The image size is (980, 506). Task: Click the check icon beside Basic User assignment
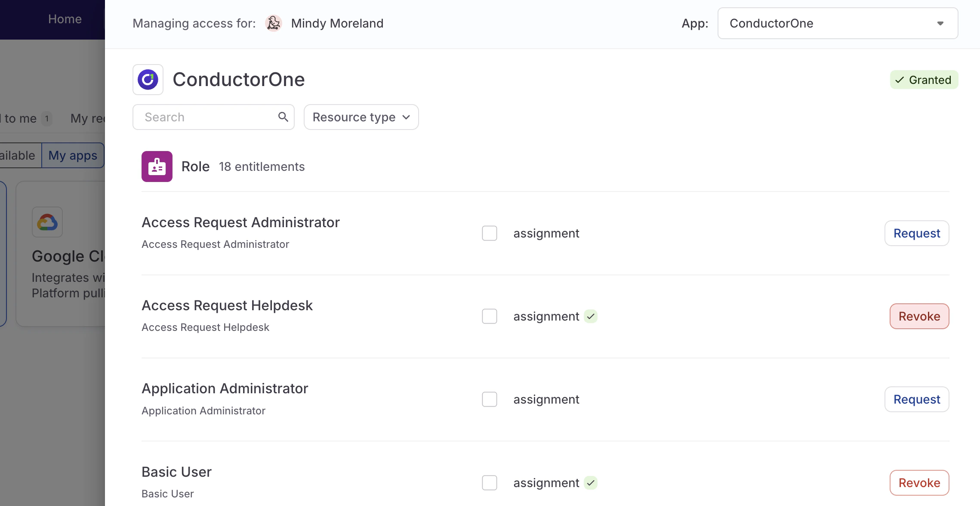pyautogui.click(x=591, y=483)
